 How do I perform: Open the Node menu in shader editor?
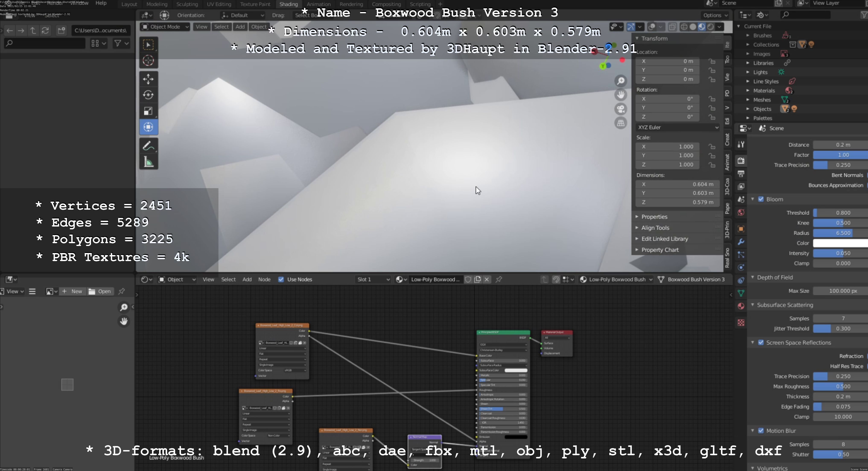(x=264, y=279)
